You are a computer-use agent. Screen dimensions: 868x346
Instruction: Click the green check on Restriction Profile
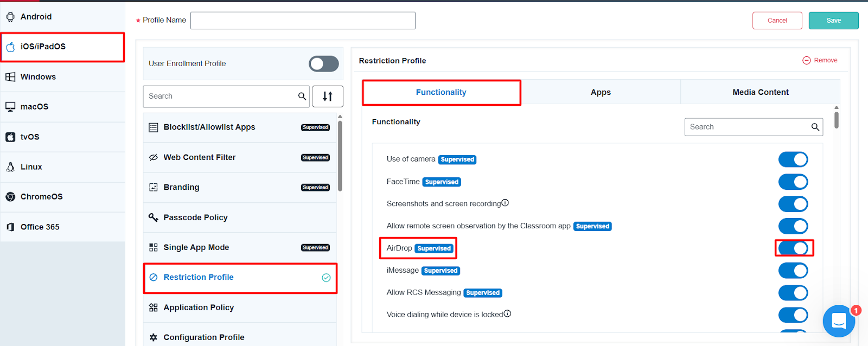(326, 278)
